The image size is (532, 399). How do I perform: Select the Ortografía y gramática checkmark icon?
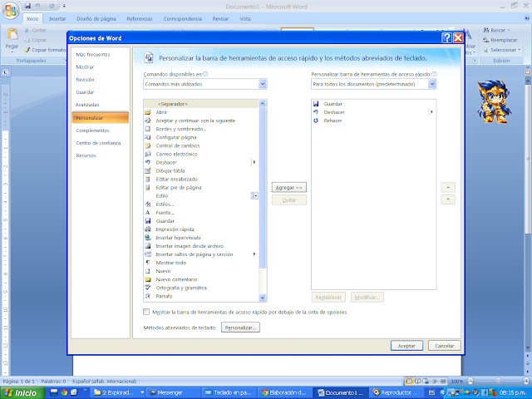(148, 288)
